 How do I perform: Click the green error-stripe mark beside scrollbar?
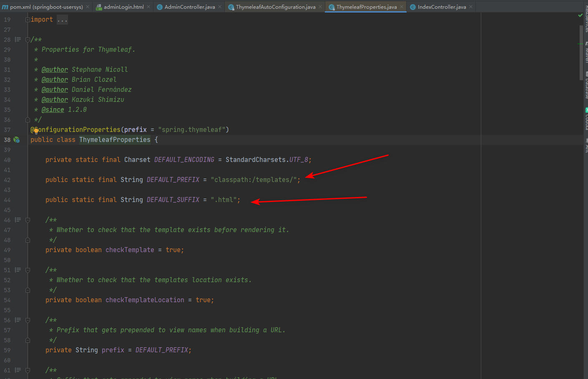point(580,43)
